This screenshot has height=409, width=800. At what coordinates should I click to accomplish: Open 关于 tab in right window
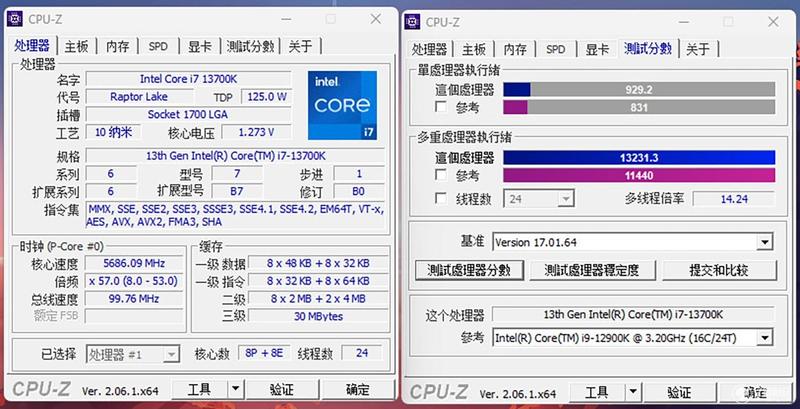[698, 49]
